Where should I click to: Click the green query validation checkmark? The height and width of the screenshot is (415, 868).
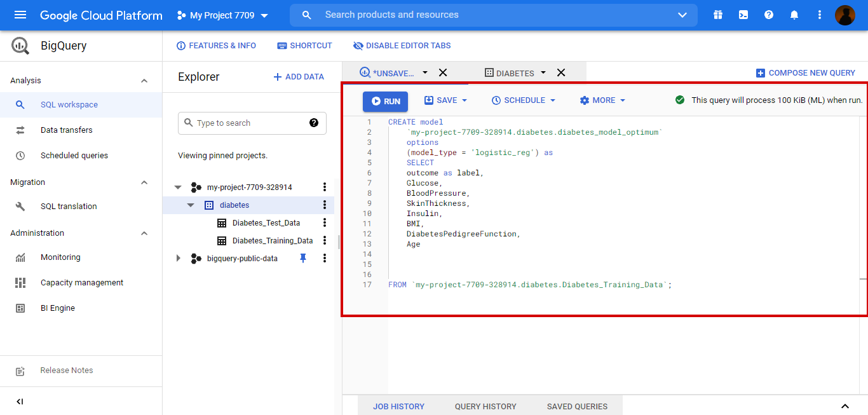[x=680, y=100]
